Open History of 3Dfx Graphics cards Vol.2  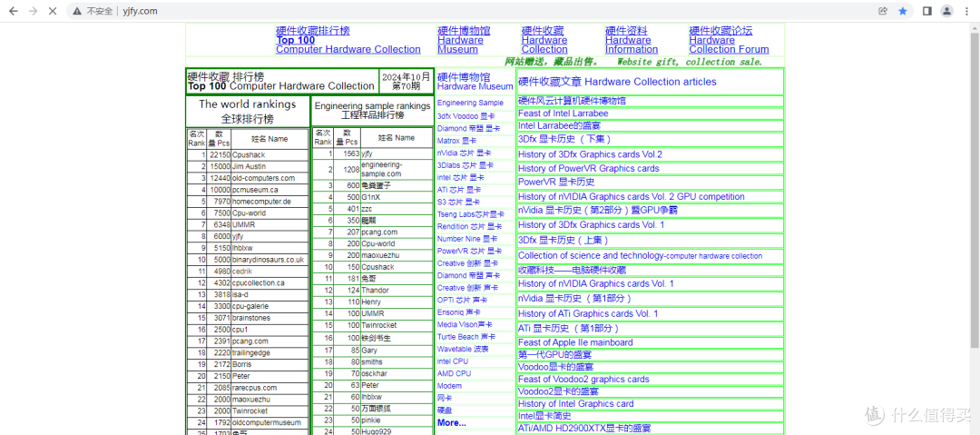pyautogui.click(x=590, y=154)
